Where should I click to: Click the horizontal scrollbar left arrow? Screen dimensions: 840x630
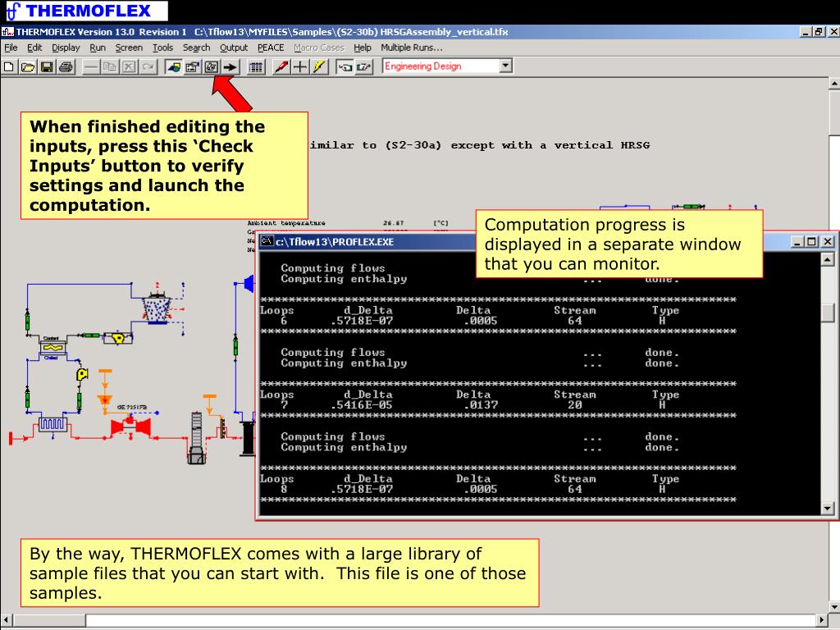point(6,620)
